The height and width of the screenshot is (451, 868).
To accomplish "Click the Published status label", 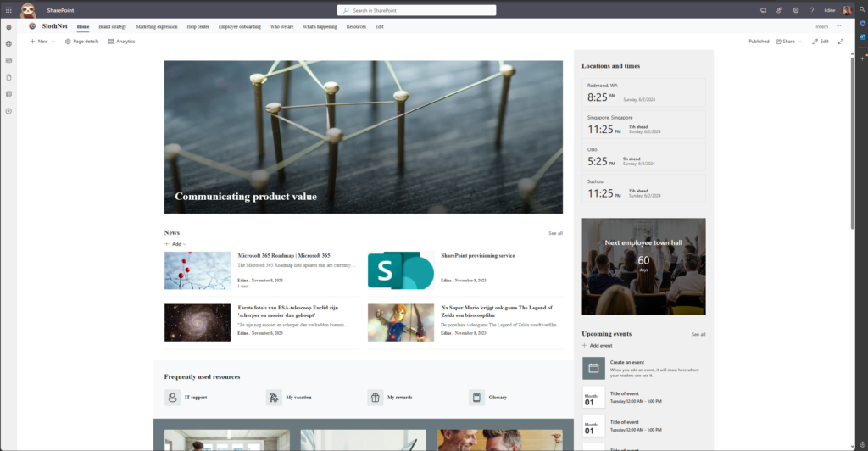I will click(759, 42).
